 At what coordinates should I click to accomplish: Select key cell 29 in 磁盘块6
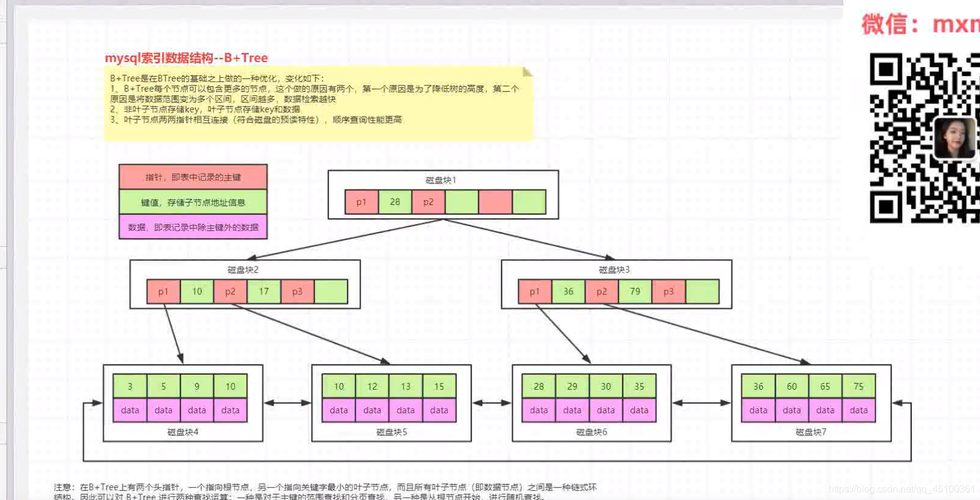(x=572, y=386)
